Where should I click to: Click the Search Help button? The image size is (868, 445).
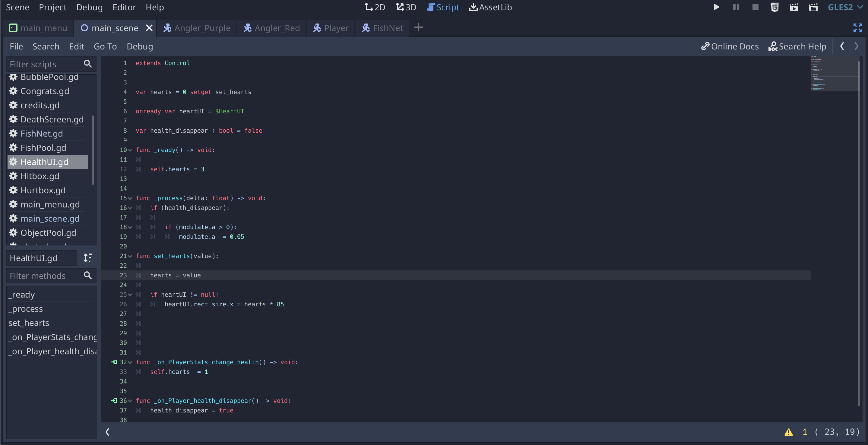click(797, 46)
